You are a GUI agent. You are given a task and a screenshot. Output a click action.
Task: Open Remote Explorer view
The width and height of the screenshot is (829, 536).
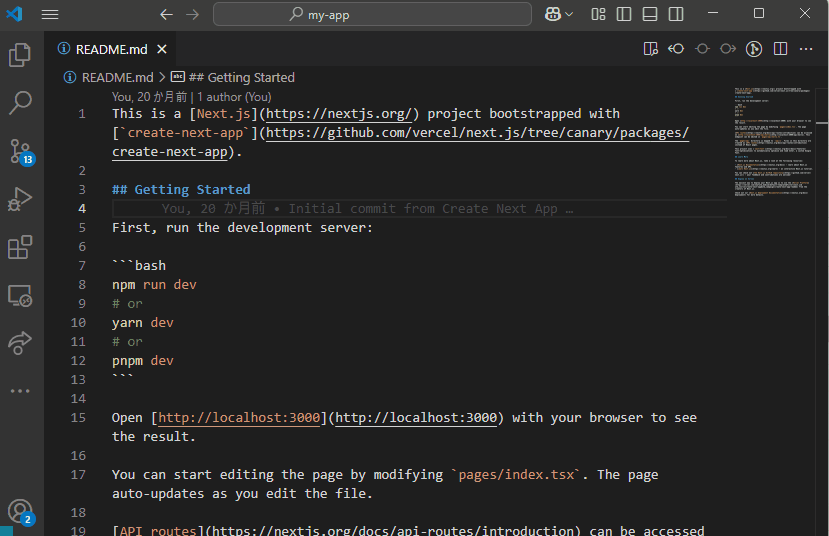pyautogui.click(x=20, y=295)
